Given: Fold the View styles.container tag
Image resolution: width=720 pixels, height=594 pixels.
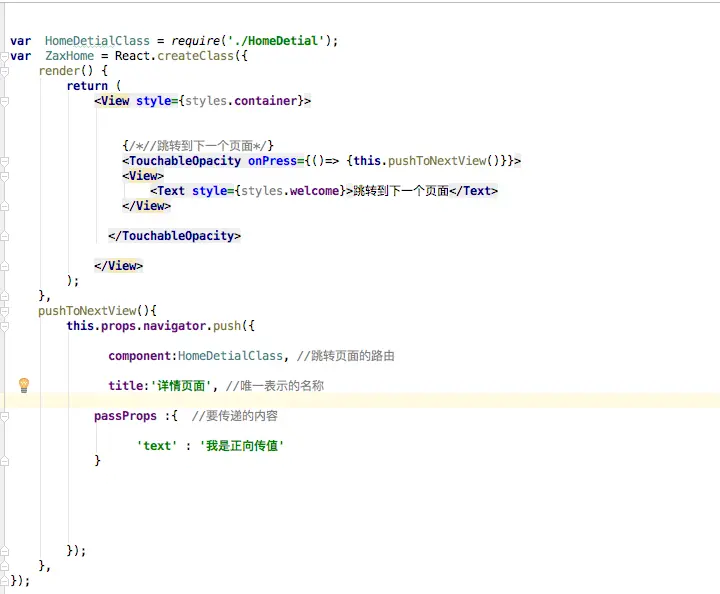Looking at the screenshot, I should point(4,101).
